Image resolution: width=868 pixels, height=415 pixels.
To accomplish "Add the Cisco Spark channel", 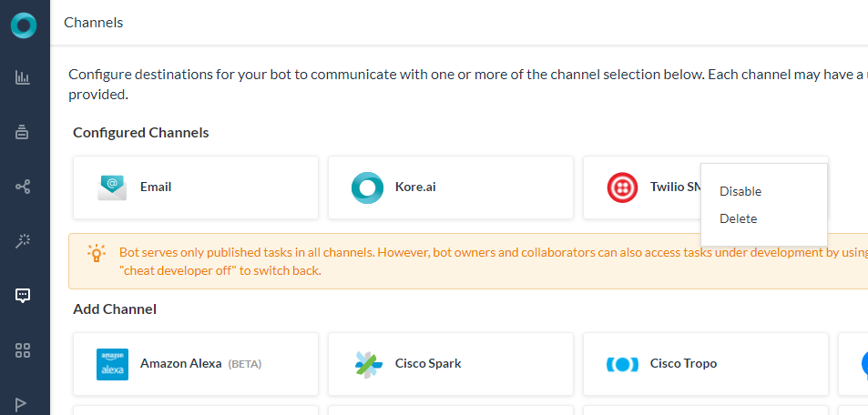I will point(450,364).
